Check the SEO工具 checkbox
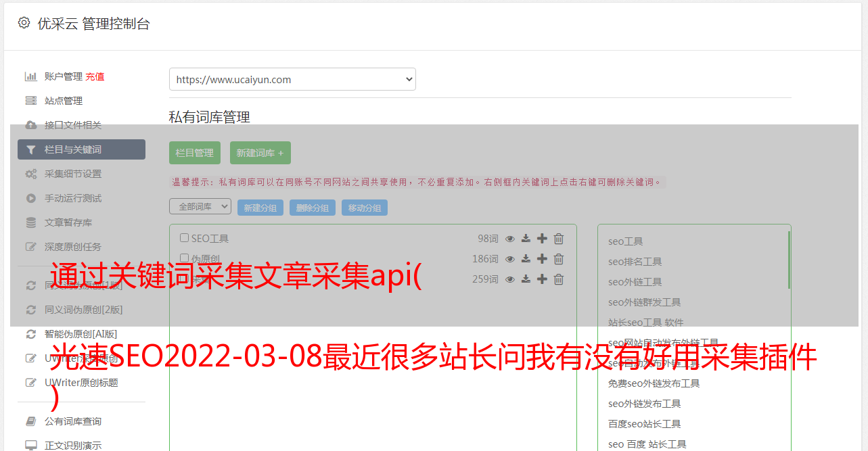Viewport: 868px width, 451px height. point(184,238)
